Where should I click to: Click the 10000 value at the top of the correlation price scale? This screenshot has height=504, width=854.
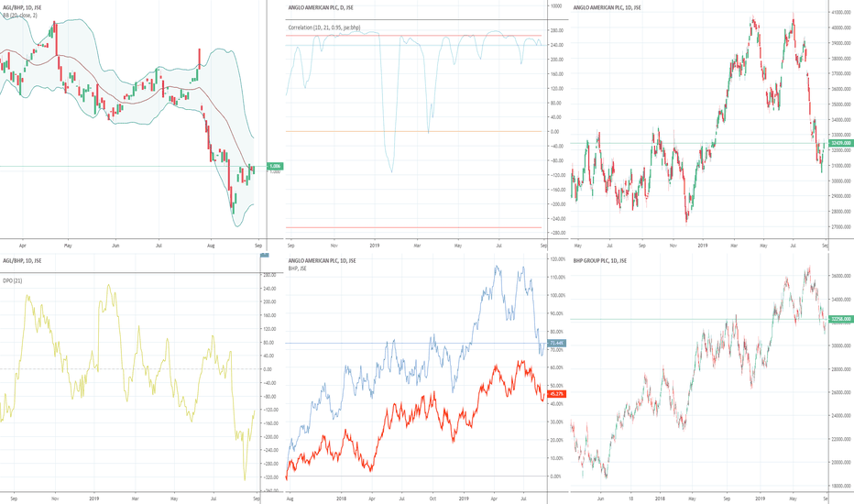556,6
